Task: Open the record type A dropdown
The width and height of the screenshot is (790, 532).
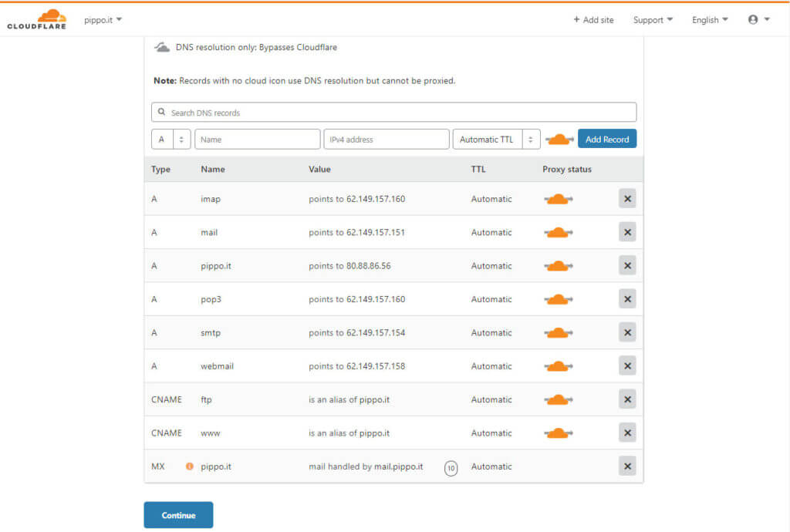Action: [170, 140]
